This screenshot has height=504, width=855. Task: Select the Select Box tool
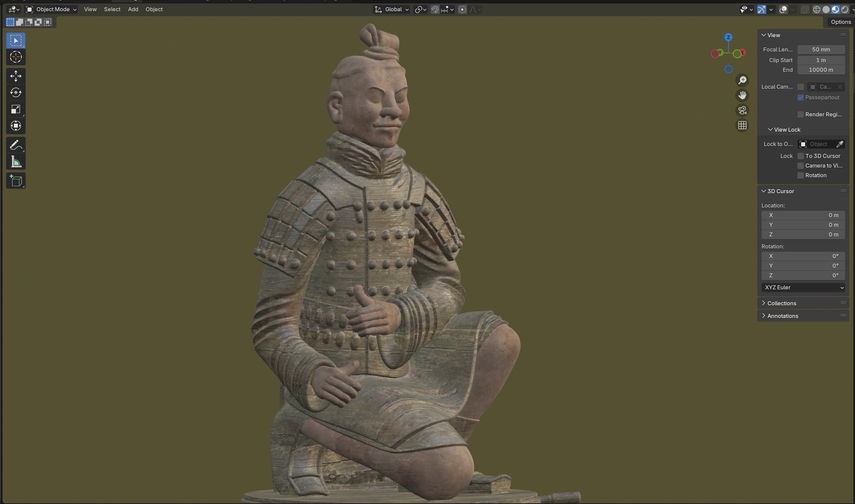(16, 41)
